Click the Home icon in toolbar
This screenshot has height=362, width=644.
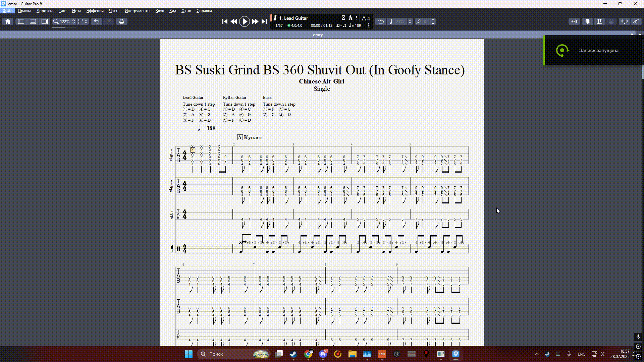[8, 21]
